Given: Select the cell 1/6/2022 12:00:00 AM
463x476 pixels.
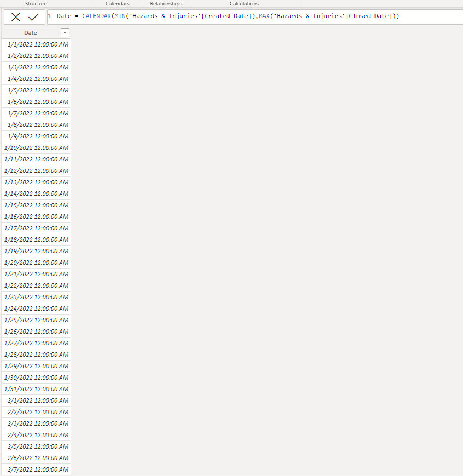Looking at the screenshot, I should click(36, 102).
